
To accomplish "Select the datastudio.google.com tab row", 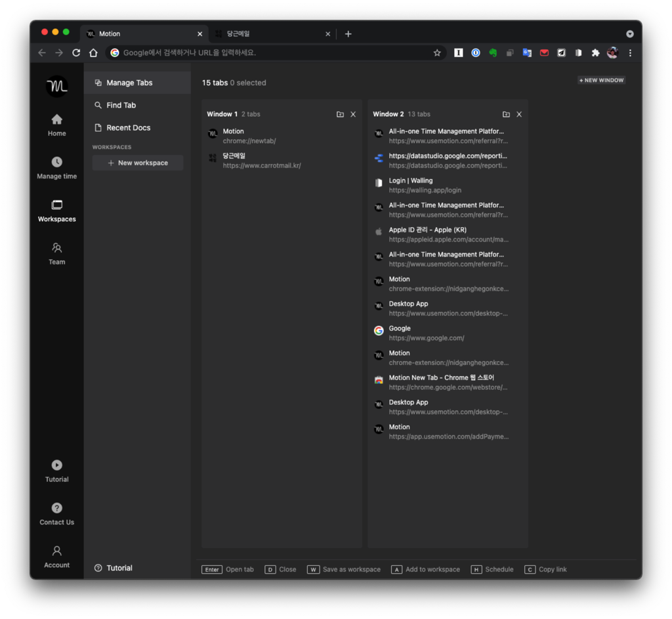I will pyautogui.click(x=448, y=160).
